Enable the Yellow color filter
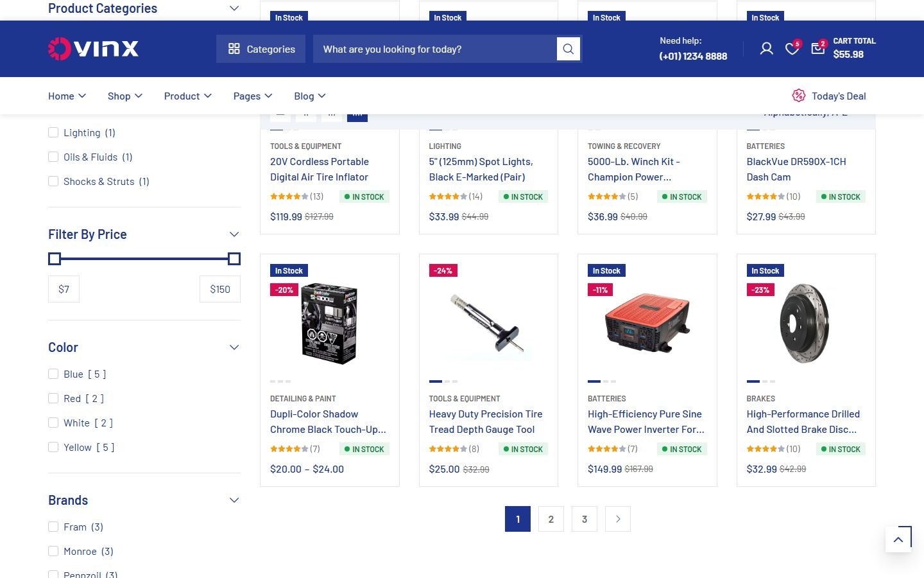 coord(53,447)
